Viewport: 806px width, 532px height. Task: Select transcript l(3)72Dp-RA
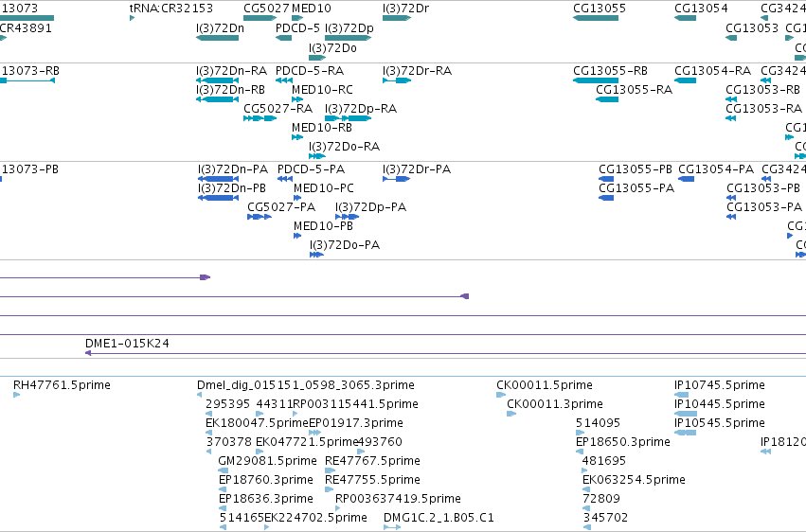(361, 109)
